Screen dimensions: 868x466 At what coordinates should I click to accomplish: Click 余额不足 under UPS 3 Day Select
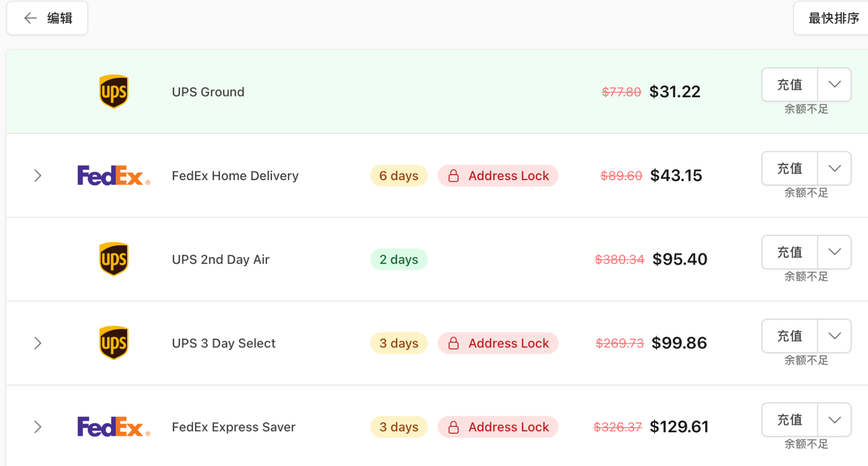pyautogui.click(x=806, y=361)
